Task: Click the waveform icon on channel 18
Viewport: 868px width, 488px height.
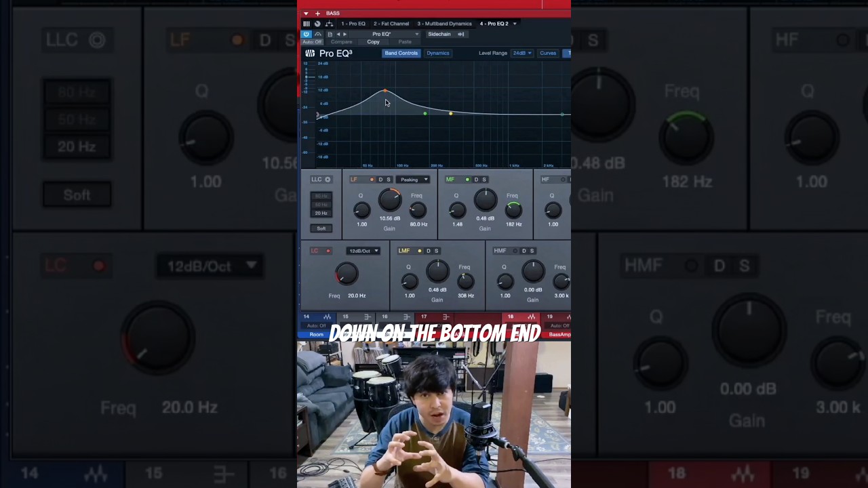Action: point(531,317)
